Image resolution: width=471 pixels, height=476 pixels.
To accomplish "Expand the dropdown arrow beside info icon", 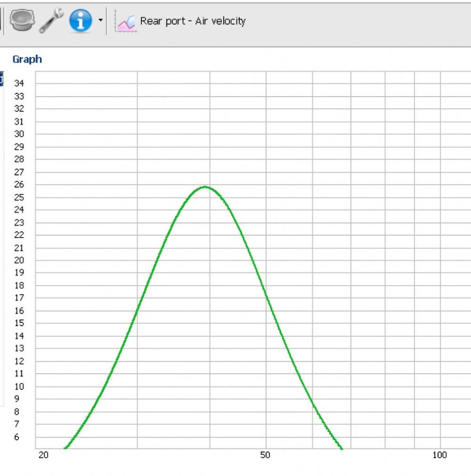I will [x=100, y=20].
